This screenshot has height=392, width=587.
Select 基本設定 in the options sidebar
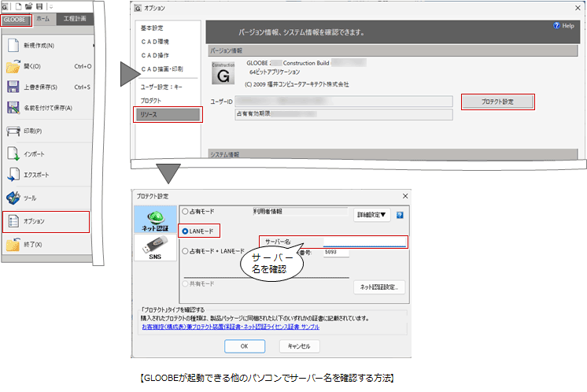[152, 28]
